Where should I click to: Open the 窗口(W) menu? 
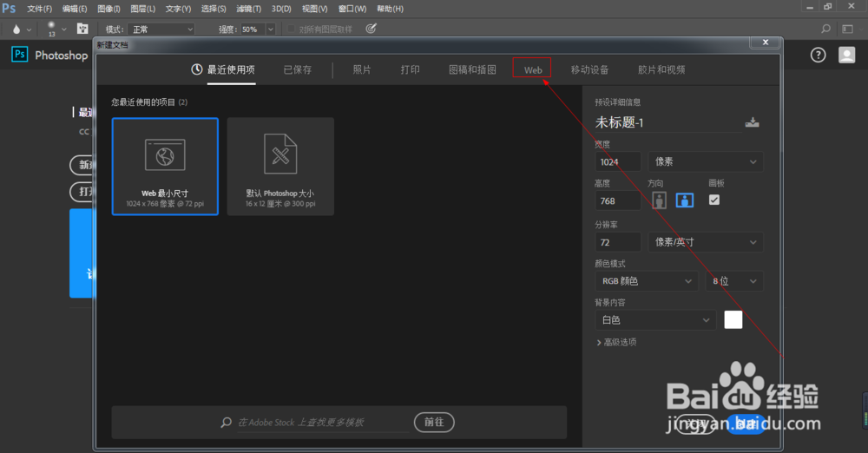(352, 9)
